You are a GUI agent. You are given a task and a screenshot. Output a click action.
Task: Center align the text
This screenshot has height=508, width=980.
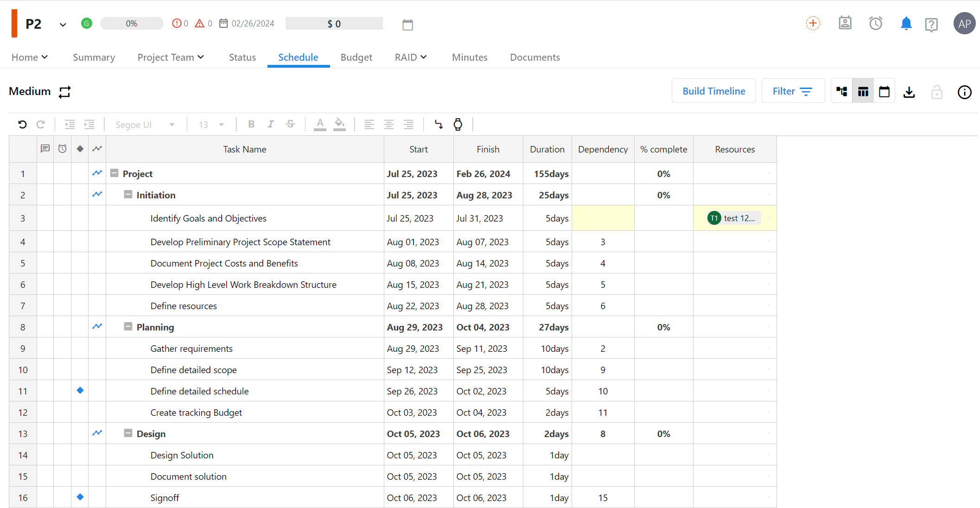click(x=388, y=124)
